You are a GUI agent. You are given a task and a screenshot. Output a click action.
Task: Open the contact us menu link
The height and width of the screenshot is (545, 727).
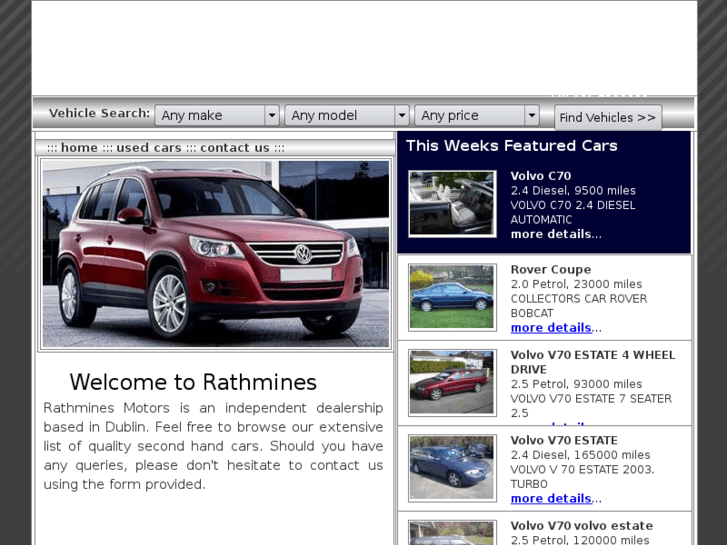pos(235,147)
